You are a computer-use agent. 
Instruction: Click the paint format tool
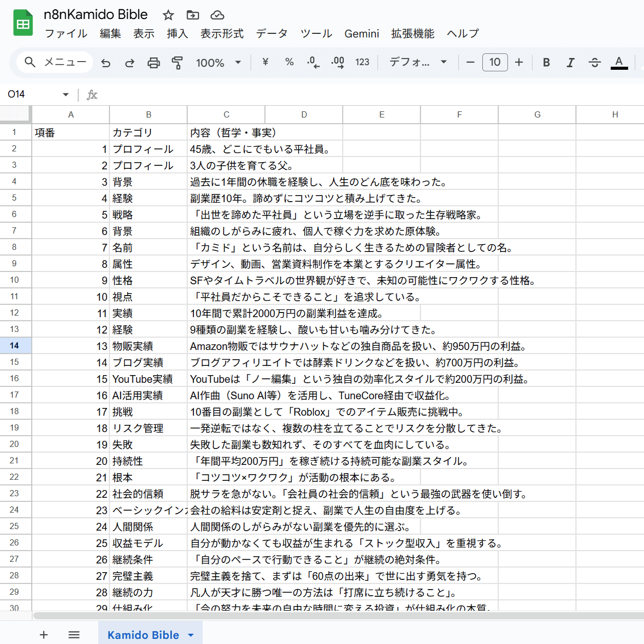pos(178,62)
